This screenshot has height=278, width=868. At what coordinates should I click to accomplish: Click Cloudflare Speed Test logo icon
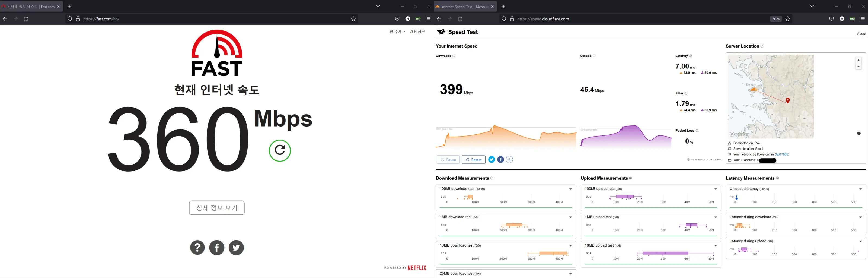point(441,32)
